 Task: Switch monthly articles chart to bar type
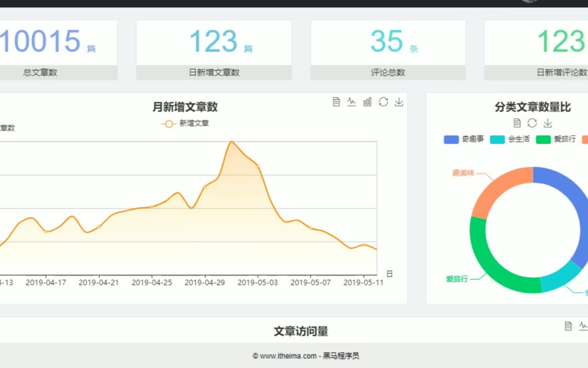click(x=367, y=102)
